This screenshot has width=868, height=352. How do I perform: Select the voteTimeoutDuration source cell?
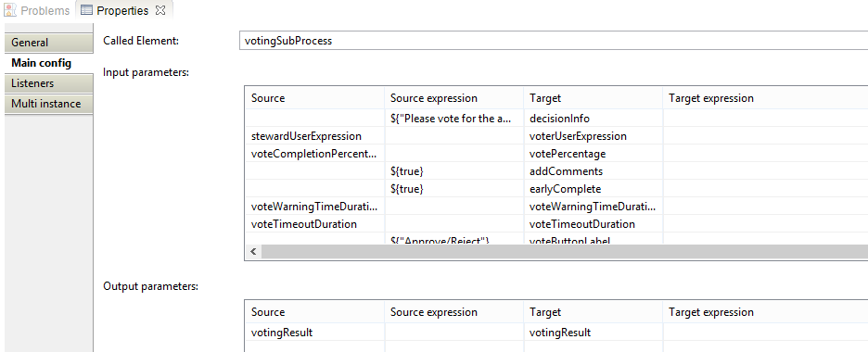point(314,224)
